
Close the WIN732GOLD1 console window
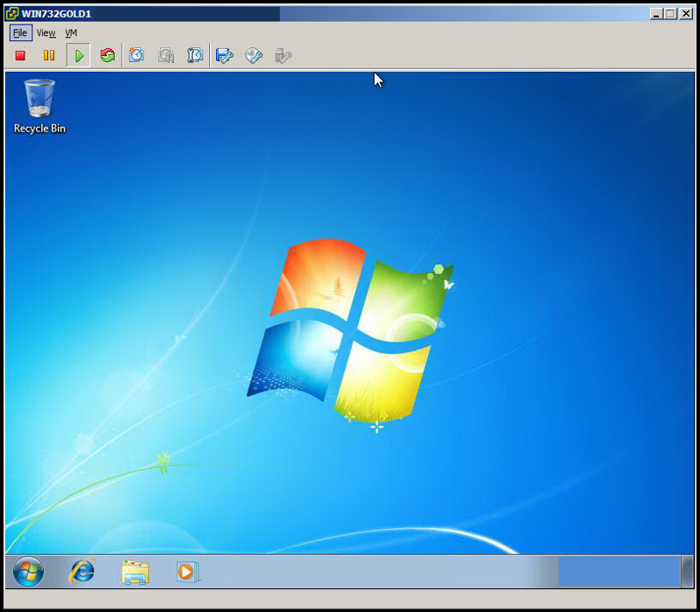[x=686, y=14]
